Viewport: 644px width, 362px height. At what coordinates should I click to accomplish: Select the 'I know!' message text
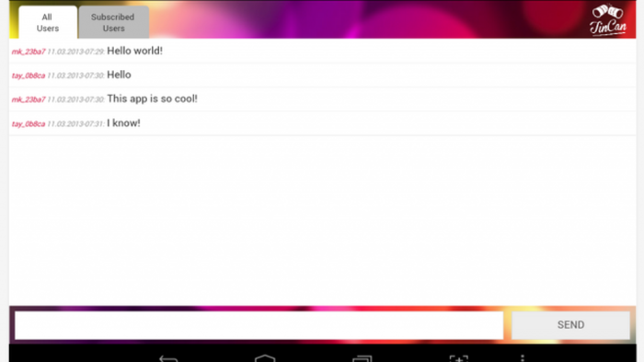point(123,123)
